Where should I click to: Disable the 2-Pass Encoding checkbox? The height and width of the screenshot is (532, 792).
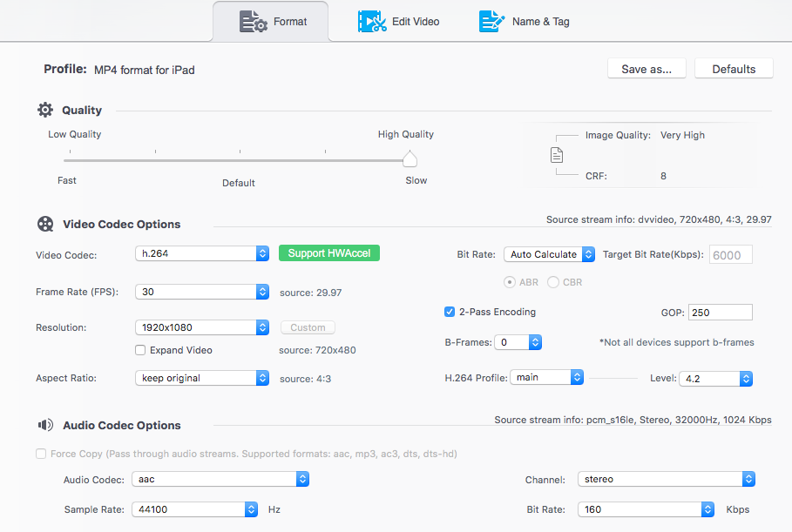[x=450, y=312]
